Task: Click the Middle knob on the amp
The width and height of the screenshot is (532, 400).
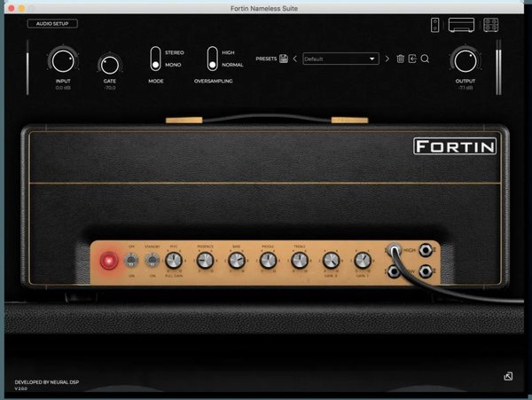Action: pyautogui.click(x=268, y=261)
